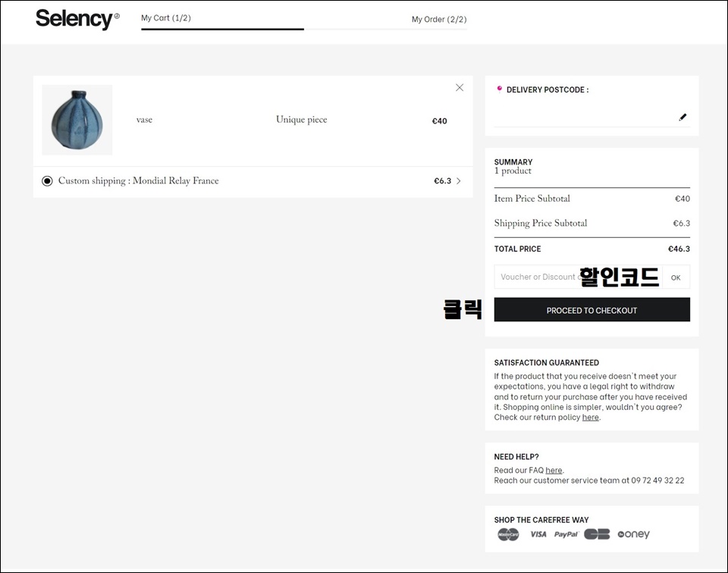Click the blue vase product thumbnail

click(77, 120)
